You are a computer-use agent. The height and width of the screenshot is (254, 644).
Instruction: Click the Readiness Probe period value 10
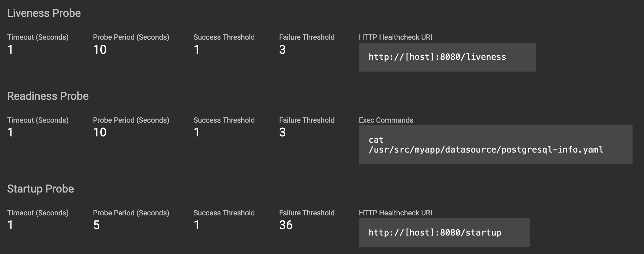pos(100,132)
